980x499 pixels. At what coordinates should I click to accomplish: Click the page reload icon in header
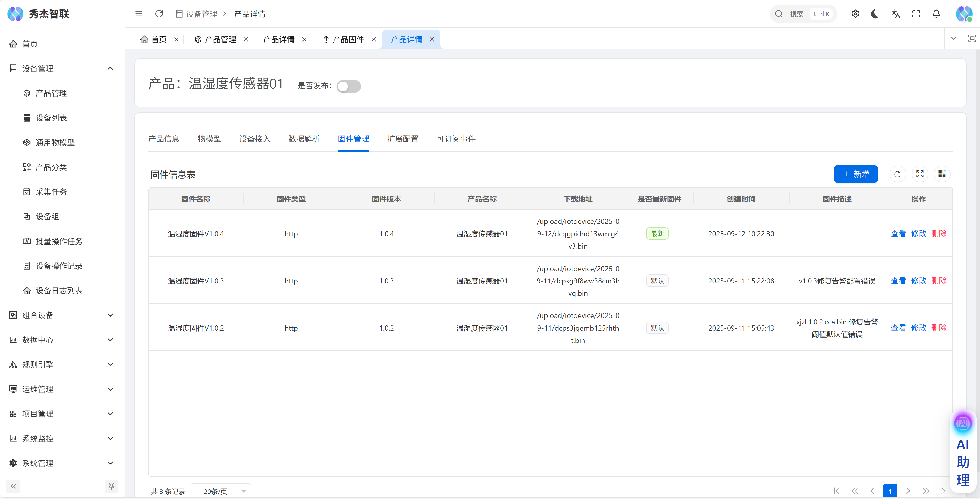pyautogui.click(x=159, y=14)
